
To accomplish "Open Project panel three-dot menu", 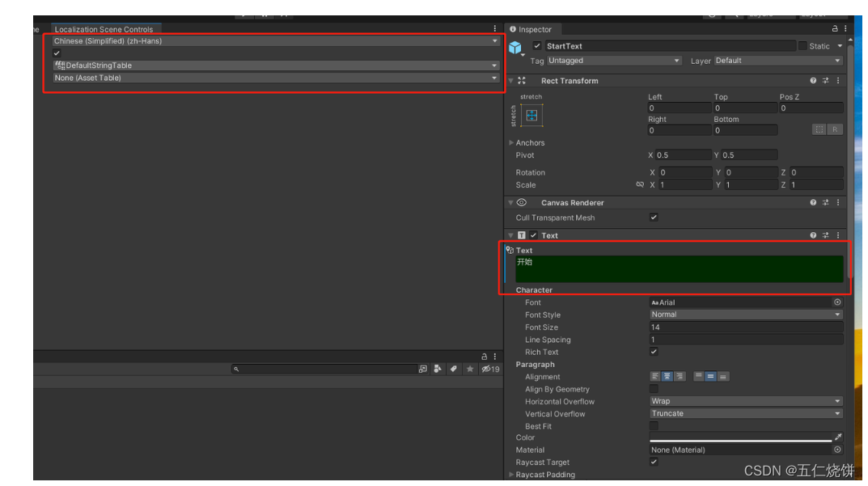I will 495,357.
